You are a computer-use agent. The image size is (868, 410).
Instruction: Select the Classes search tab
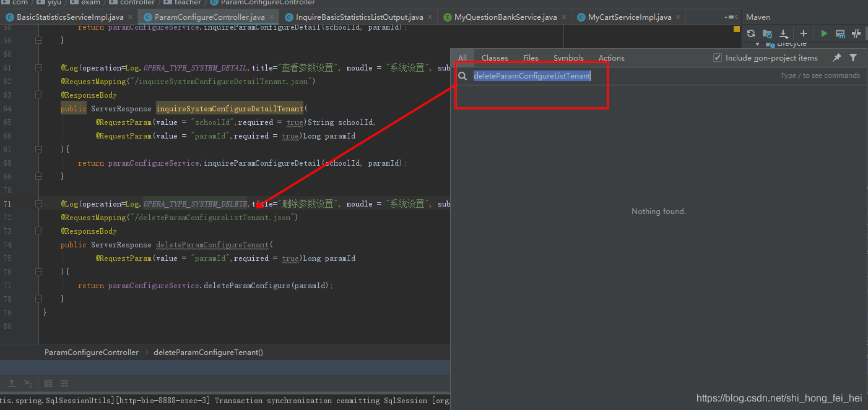[x=495, y=58]
